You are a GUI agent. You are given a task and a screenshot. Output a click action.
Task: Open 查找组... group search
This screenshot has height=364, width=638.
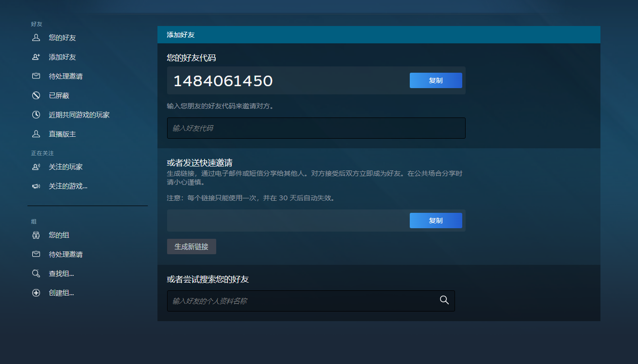(61, 273)
